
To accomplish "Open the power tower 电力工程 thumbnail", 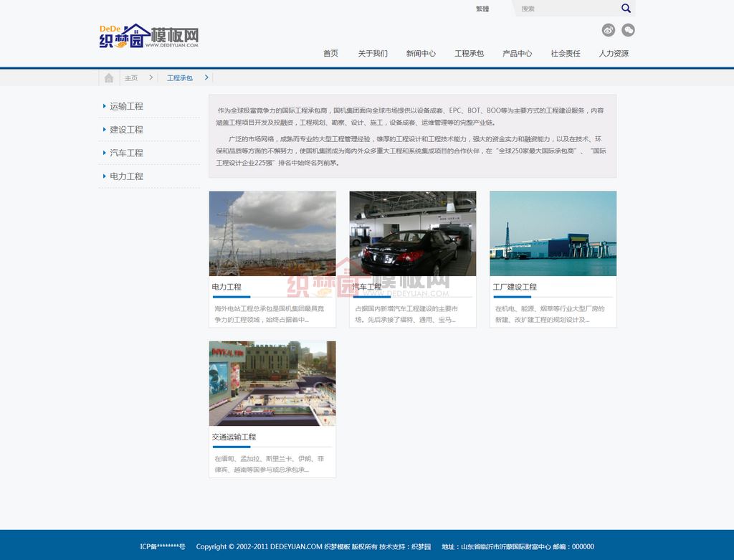I will pyautogui.click(x=272, y=233).
